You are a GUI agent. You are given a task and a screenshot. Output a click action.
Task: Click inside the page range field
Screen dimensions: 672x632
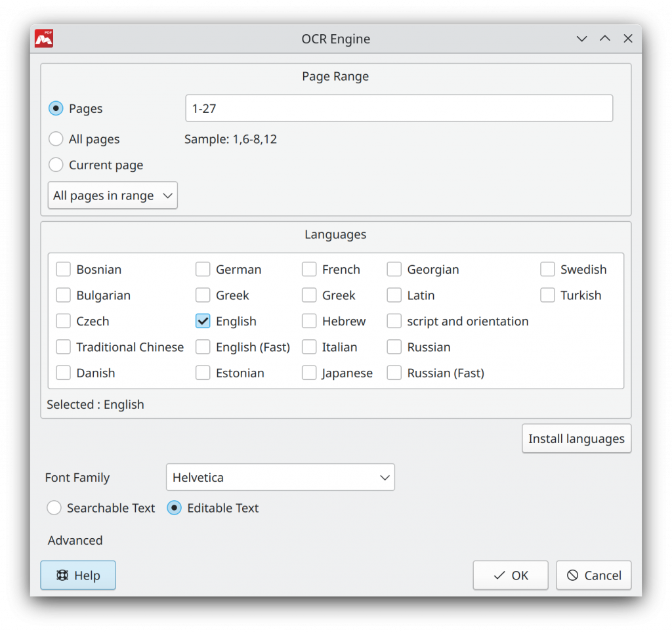398,108
